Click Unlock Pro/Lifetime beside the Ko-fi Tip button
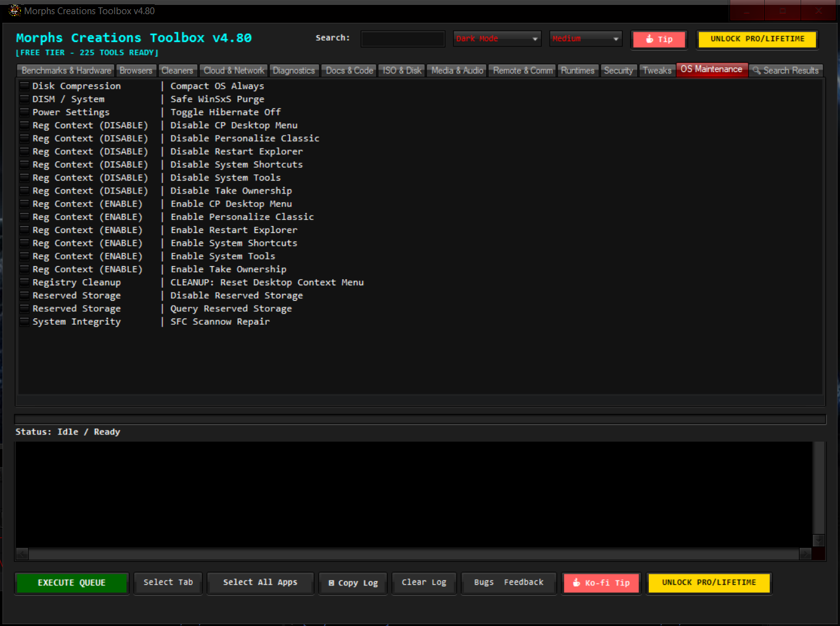The width and height of the screenshot is (840, 626). [709, 583]
